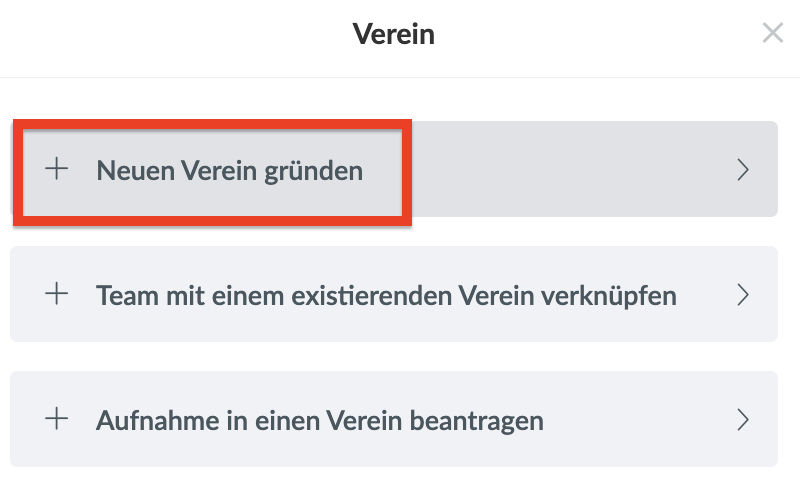Expand the chevron on Neuen Verein gründen row
Viewport: 800px width, 496px height.
(x=742, y=170)
